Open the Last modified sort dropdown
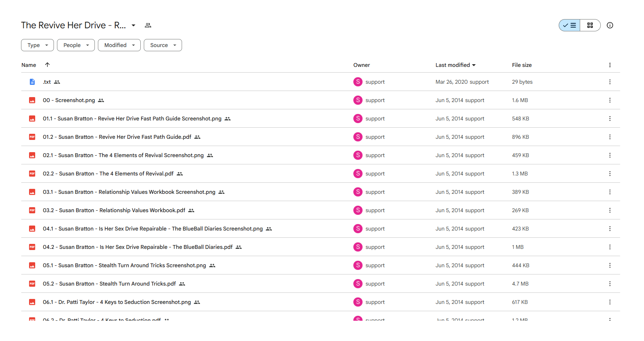This screenshot has width=644, height=341. coord(455,65)
